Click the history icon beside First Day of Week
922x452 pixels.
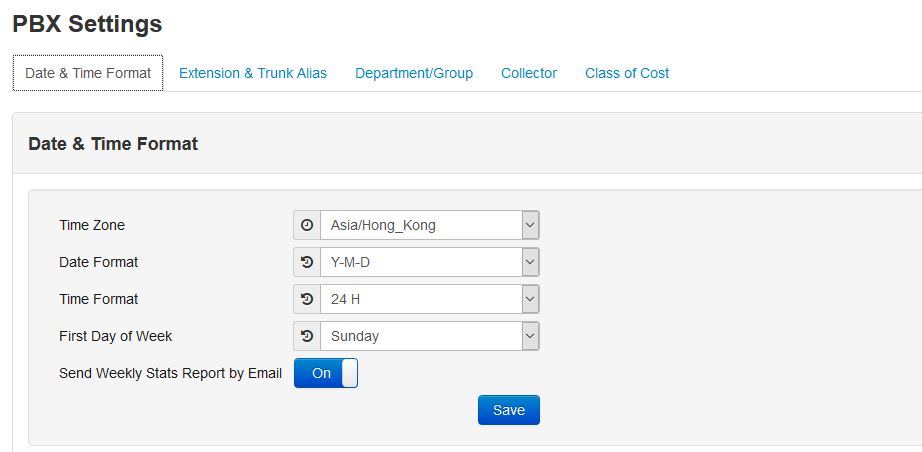click(307, 336)
